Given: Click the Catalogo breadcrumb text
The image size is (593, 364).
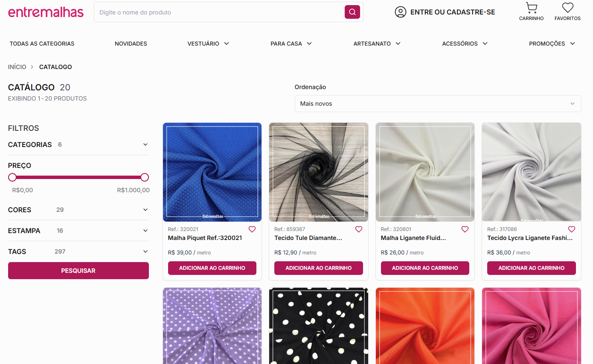Looking at the screenshot, I should 55,67.
